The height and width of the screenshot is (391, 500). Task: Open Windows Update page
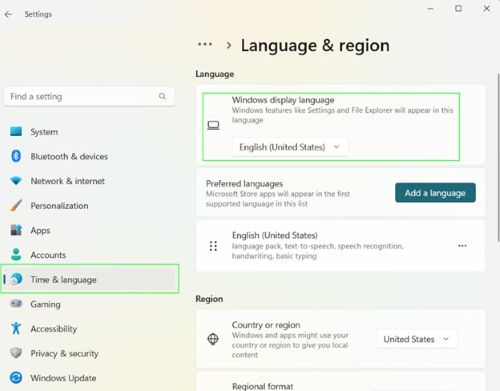pos(63,378)
